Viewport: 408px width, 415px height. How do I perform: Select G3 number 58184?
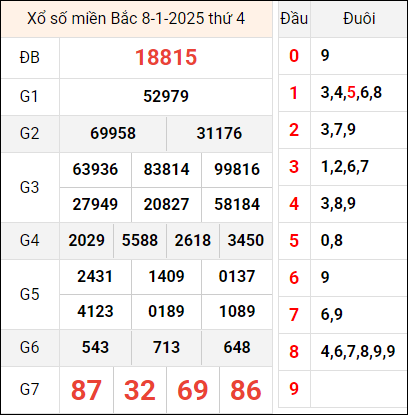click(x=237, y=204)
